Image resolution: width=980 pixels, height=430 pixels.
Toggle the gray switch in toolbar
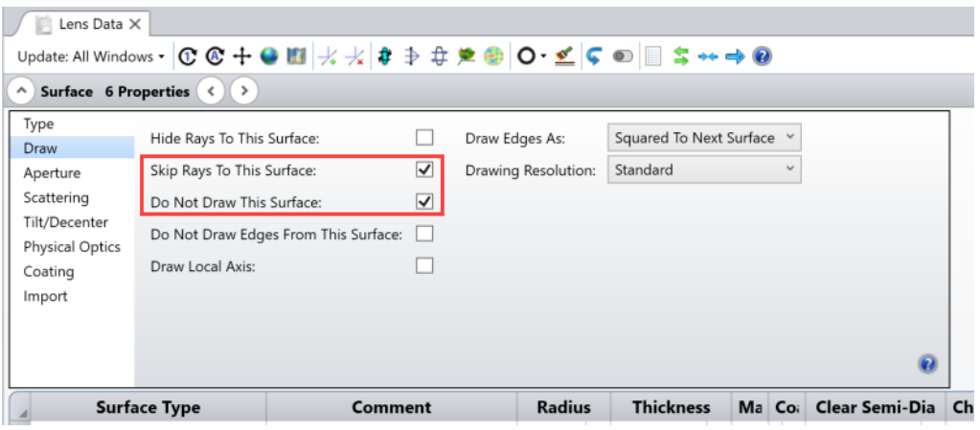(x=624, y=57)
